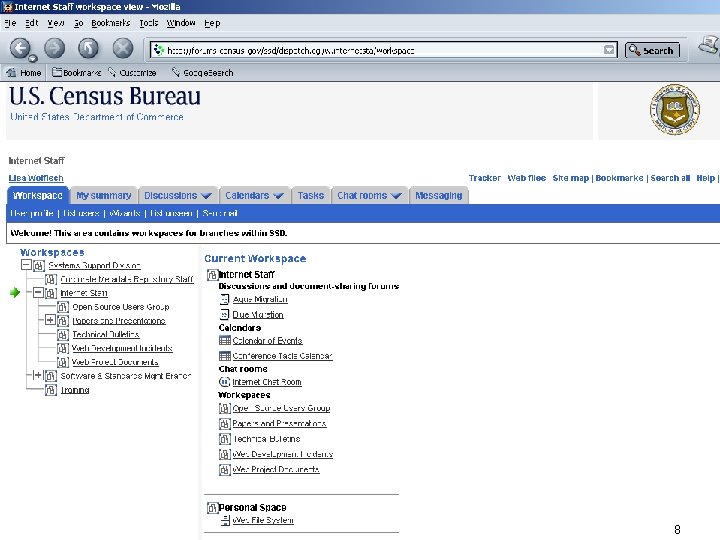Open Technical Bulletins in Current Workspace list
720x540 pixels.
point(266,439)
